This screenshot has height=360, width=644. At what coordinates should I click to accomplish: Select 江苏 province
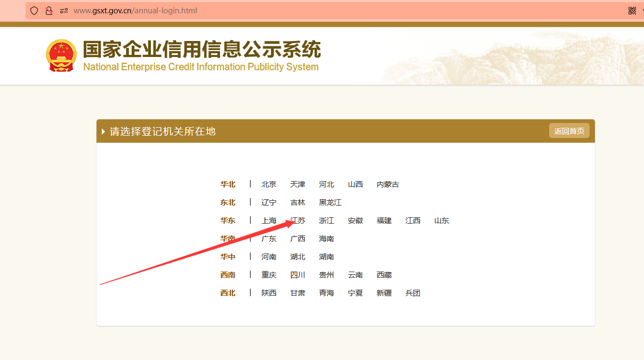(298, 220)
